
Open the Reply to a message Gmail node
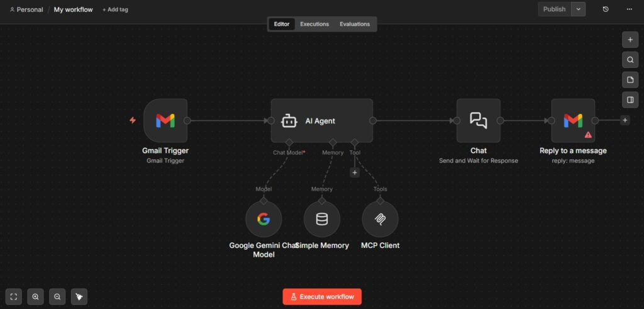573,120
